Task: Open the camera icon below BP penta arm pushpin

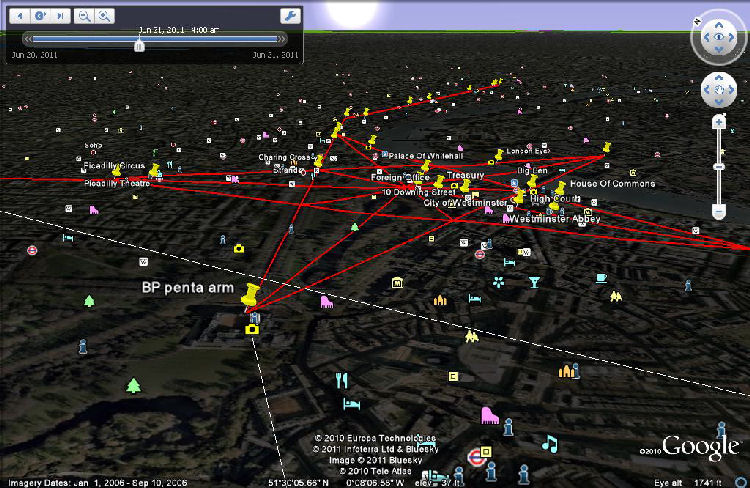Action: (x=252, y=329)
